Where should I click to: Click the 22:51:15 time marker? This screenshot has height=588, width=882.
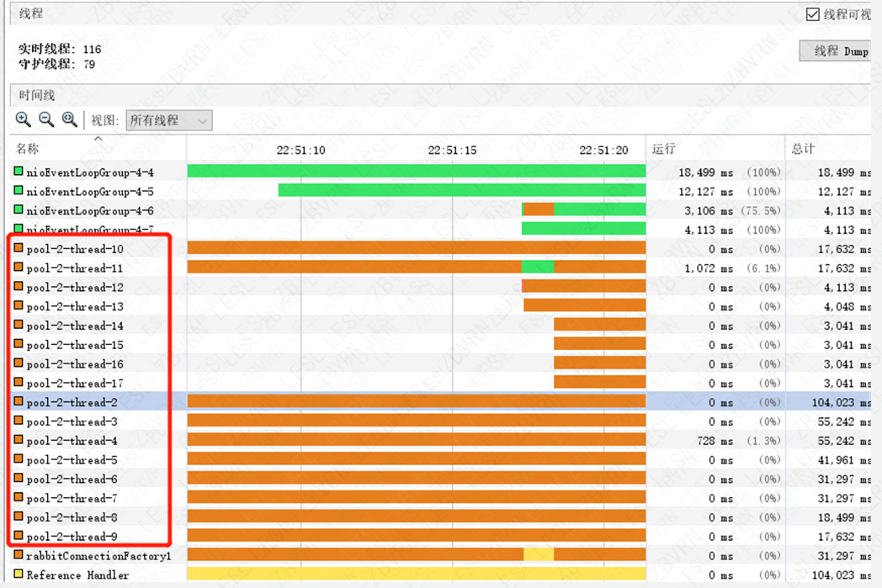[452, 150]
